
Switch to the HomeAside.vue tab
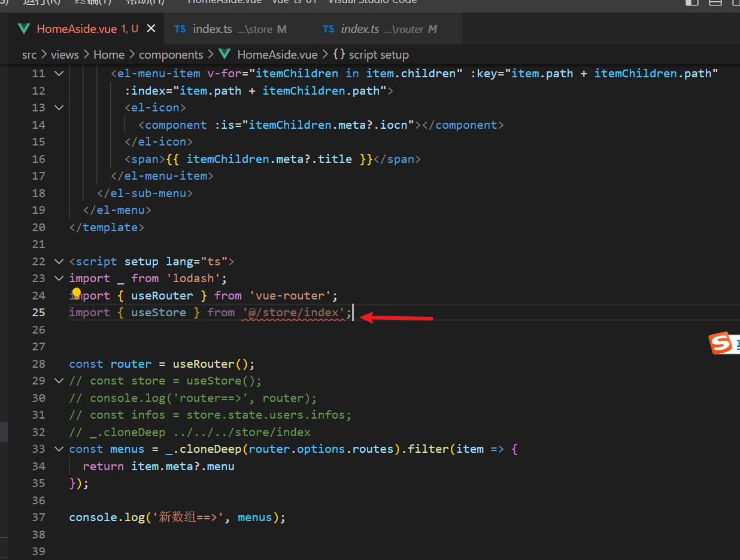pyautogui.click(x=87, y=29)
